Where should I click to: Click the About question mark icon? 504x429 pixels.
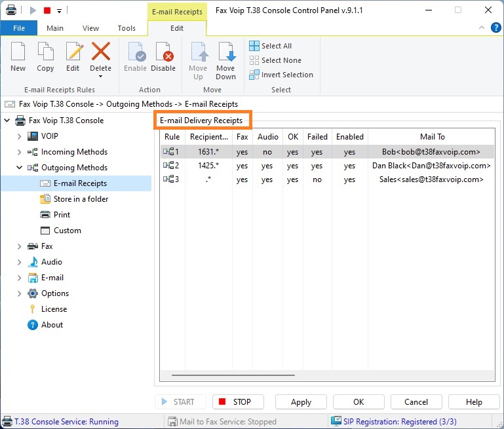[33, 325]
